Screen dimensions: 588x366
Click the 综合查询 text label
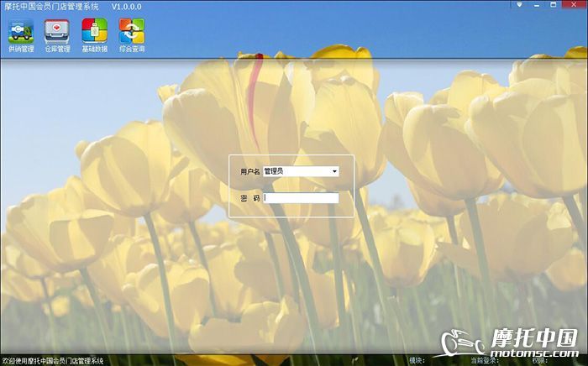click(131, 50)
